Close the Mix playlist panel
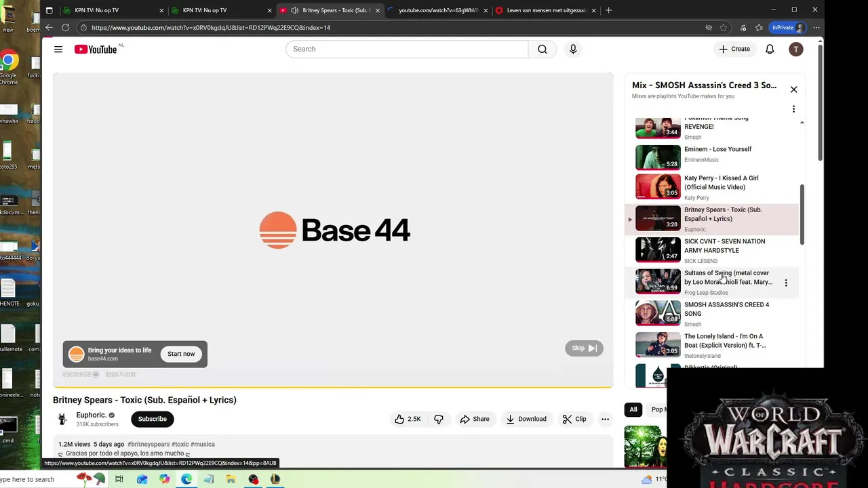This screenshot has height=488, width=868. pyautogui.click(x=793, y=89)
